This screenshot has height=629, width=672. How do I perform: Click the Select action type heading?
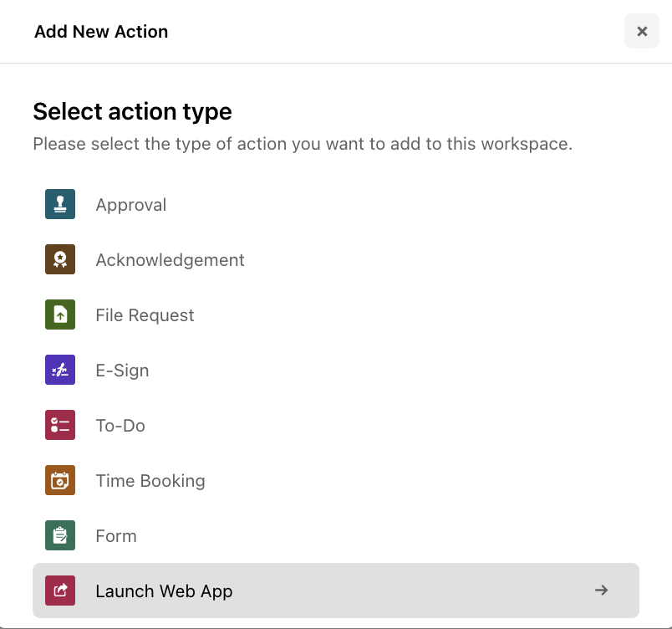pos(132,112)
